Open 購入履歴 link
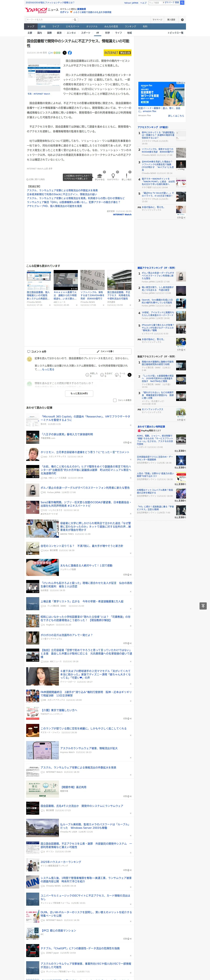The height and width of the screenshot is (980, 210). [x=171, y=20]
